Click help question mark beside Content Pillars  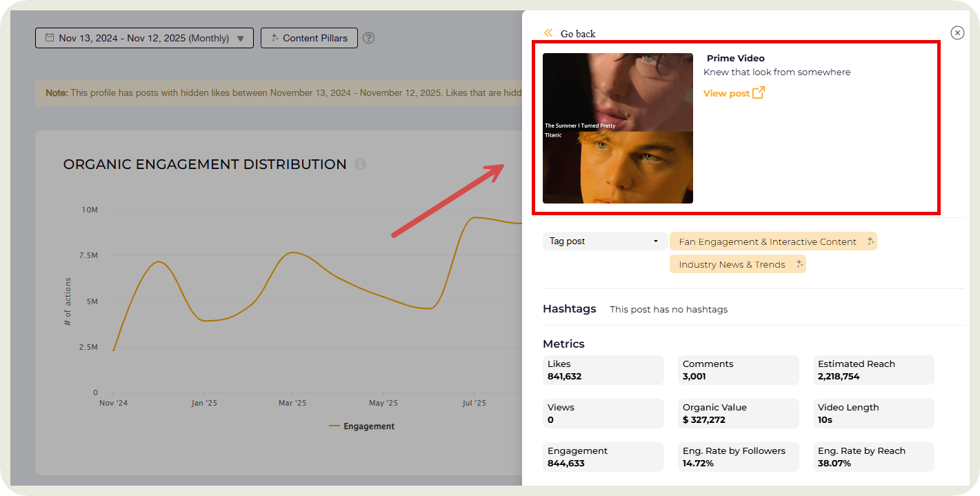369,38
